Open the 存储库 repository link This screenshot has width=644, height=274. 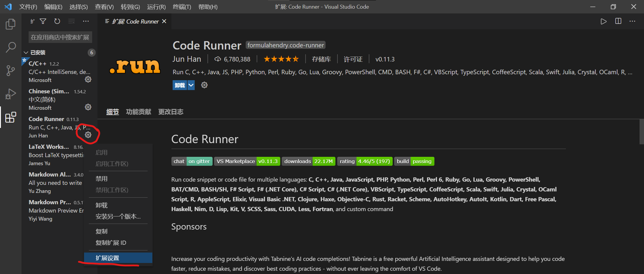click(321, 59)
